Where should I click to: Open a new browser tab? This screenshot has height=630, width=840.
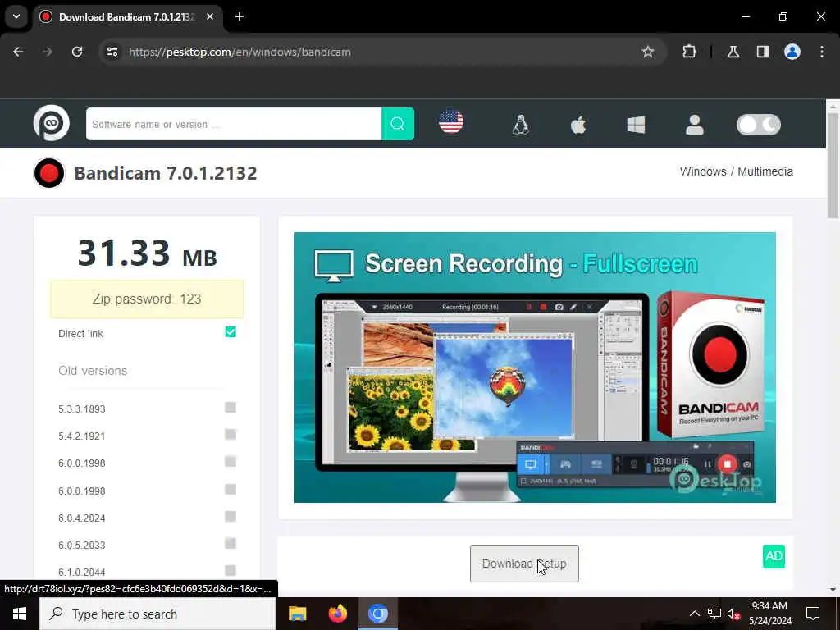coord(240,16)
